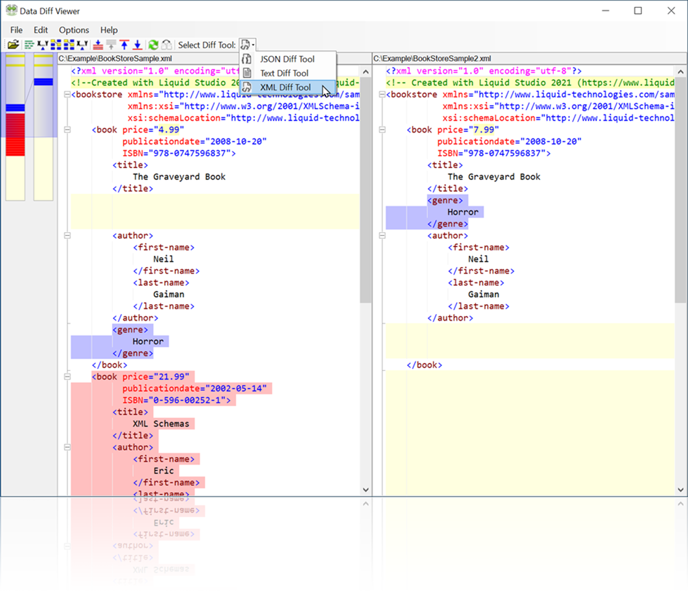Click left pane scrollbar up arrow
This screenshot has height=616, width=688.
(x=366, y=72)
